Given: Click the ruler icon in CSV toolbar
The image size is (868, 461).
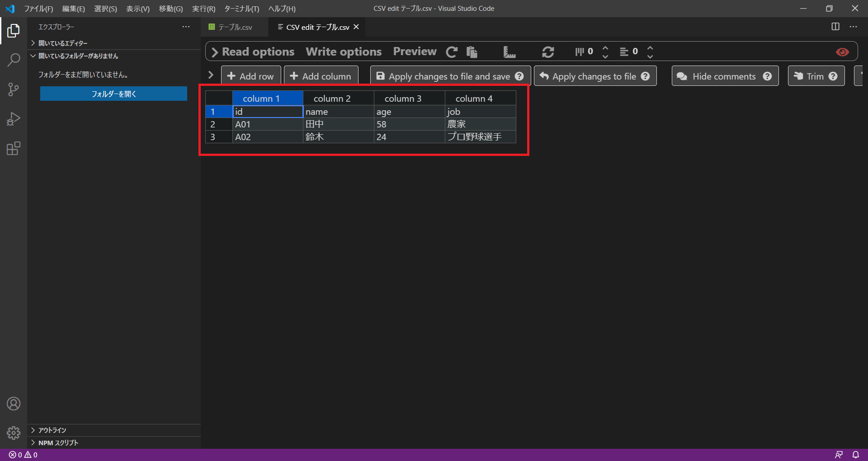Looking at the screenshot, I should coord(509,52).
